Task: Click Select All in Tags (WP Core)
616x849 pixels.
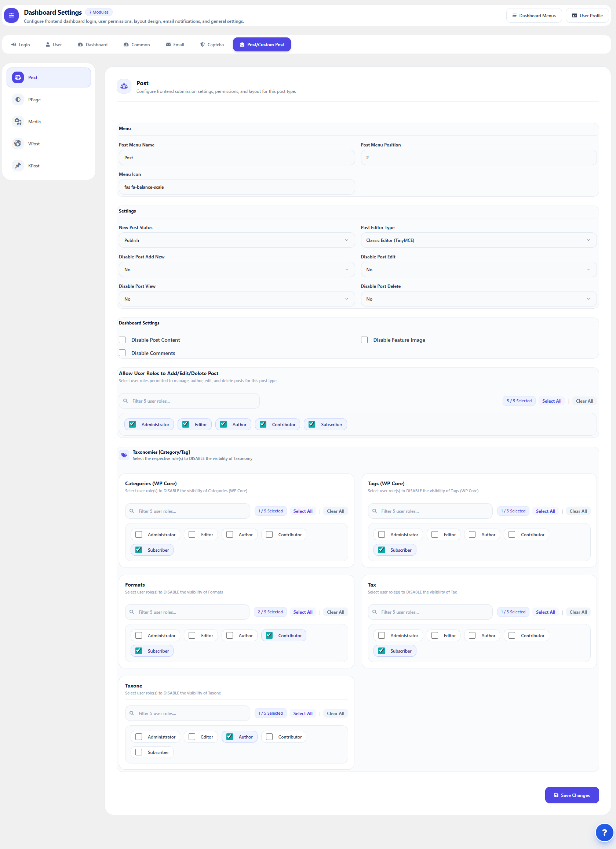Action: coord(545,511)
